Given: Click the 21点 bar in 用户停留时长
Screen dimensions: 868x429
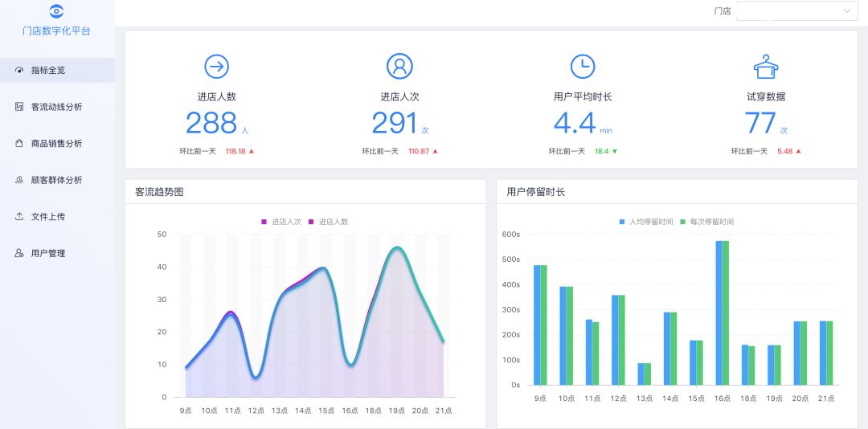Looking at the screenshot, I should [826, 353].
